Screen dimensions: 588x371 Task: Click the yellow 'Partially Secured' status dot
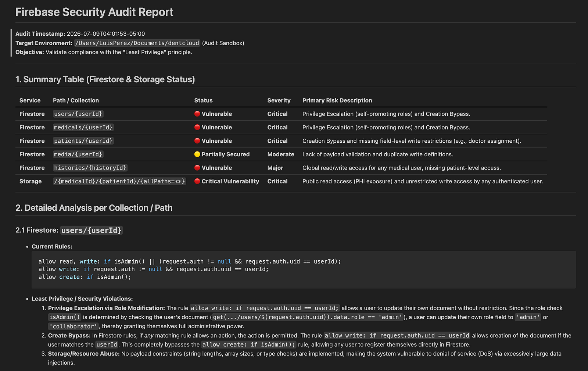[197, 154]
